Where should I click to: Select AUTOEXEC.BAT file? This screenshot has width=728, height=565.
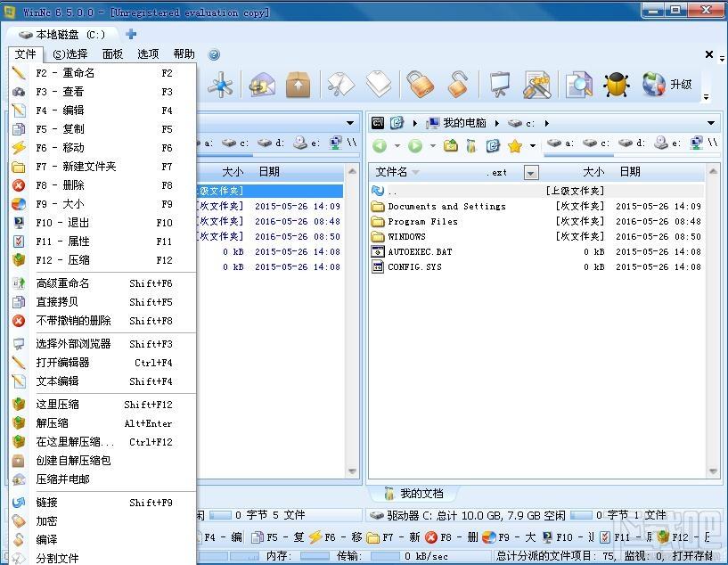click(537, 251)
